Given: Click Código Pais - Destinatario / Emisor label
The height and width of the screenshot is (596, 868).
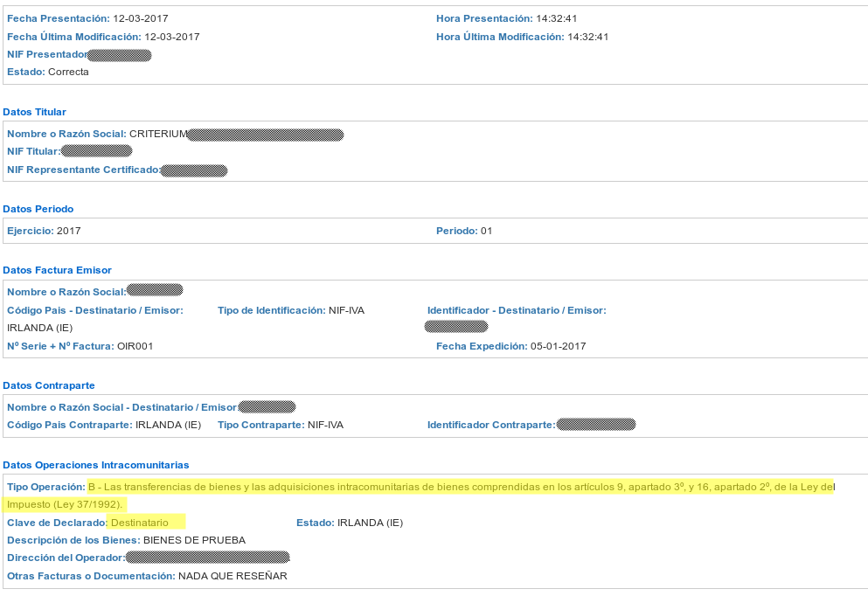Looking at the screenshot, I should pyautogui.click(x=95, y=310).
